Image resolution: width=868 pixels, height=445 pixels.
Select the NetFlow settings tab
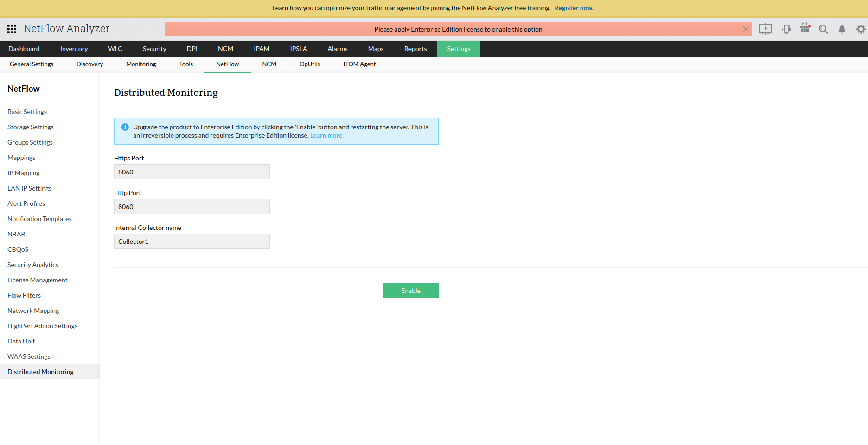[228, 64]
